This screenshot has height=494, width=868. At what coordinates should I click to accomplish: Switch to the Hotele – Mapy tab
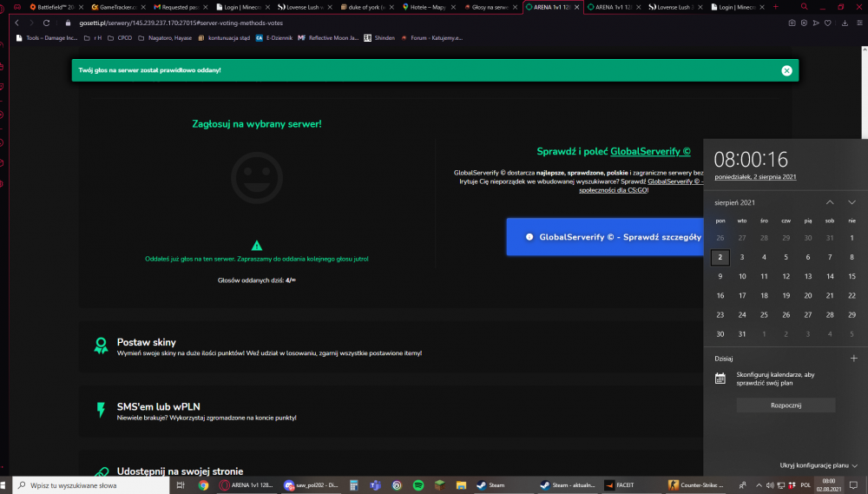[428, 7]
